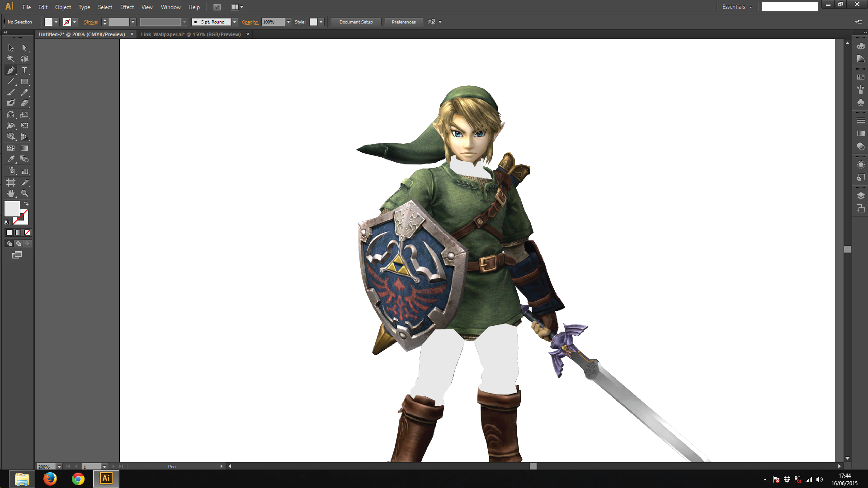
Task: Pick the Magic Wand tool
Action: point(11,59)
